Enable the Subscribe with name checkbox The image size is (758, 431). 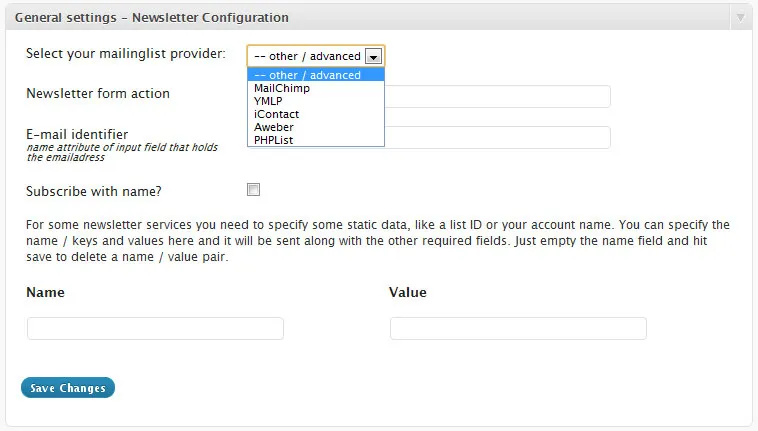coord(254,190)
